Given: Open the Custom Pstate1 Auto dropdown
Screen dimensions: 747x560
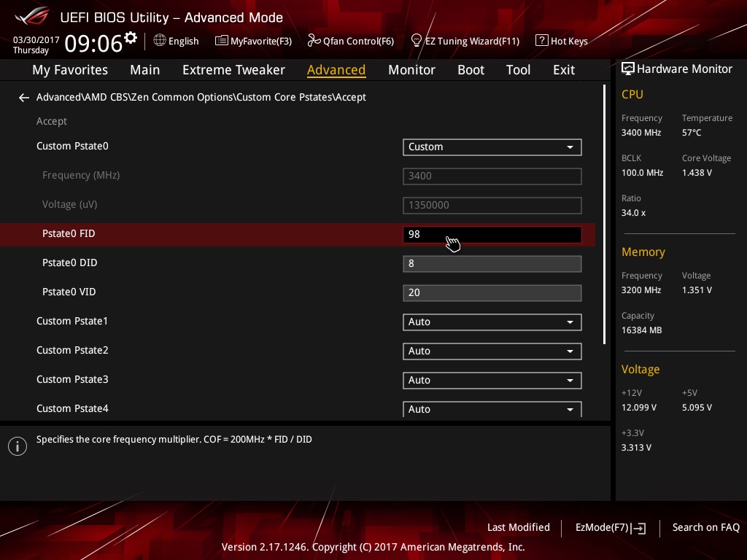Looking at the screenshot, I should [x=492, y=322].
